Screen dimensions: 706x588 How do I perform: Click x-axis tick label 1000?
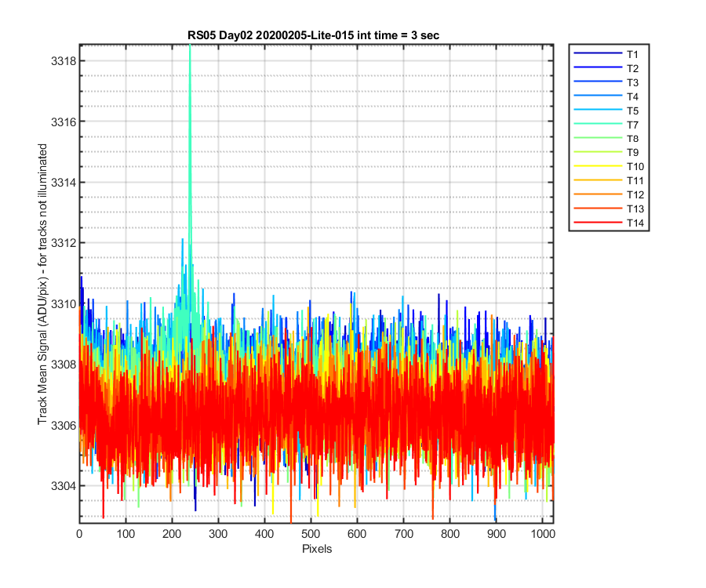coord(543,534)
